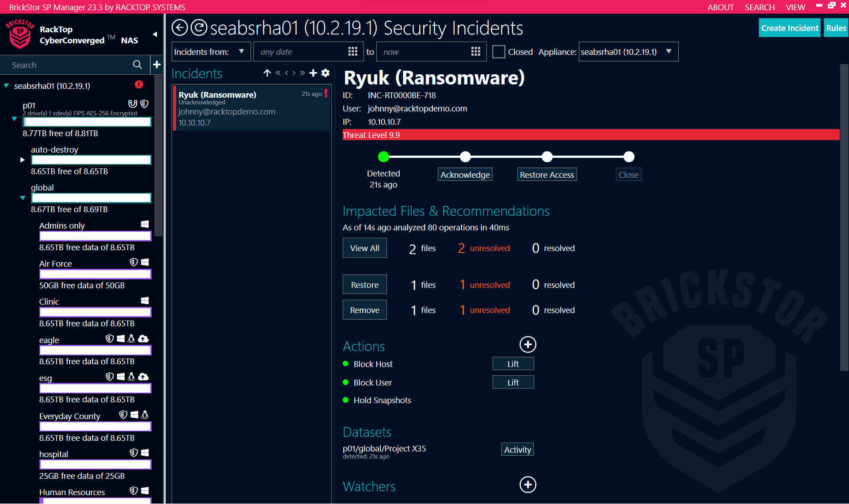This screenshot has width=849, height=504.
Task: Click the plus icon next to sidebar search
Action: (x=157, y=65)
